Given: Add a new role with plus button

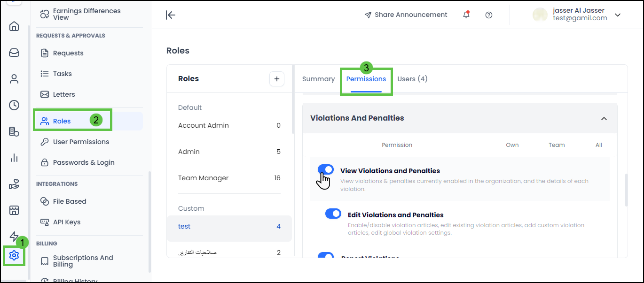Looking at the screenshot, I should tap(277, 79).
